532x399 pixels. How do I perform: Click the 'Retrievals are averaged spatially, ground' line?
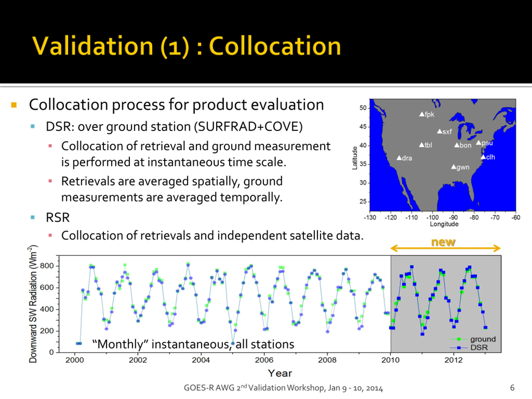tap(172, 181)
